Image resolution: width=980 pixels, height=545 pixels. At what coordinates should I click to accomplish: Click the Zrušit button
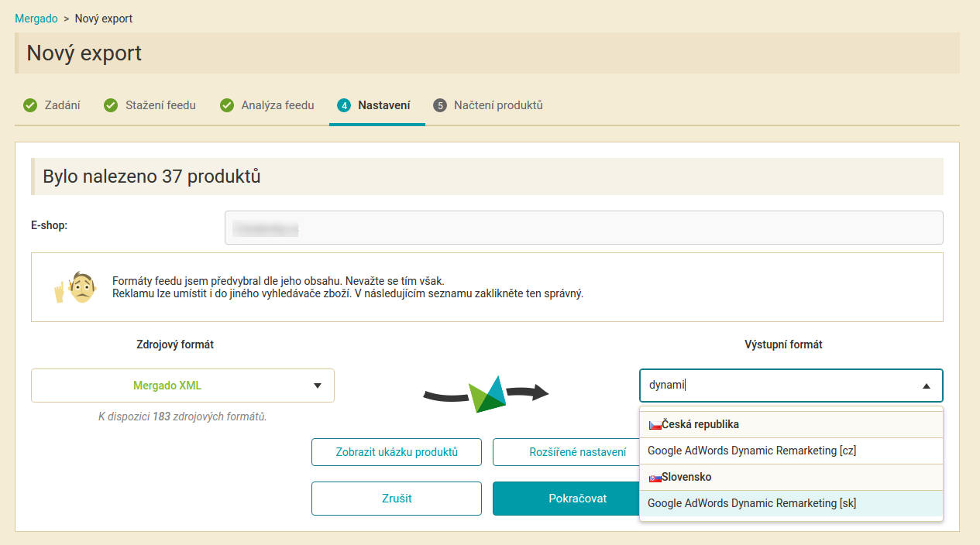tap(397, 499)
